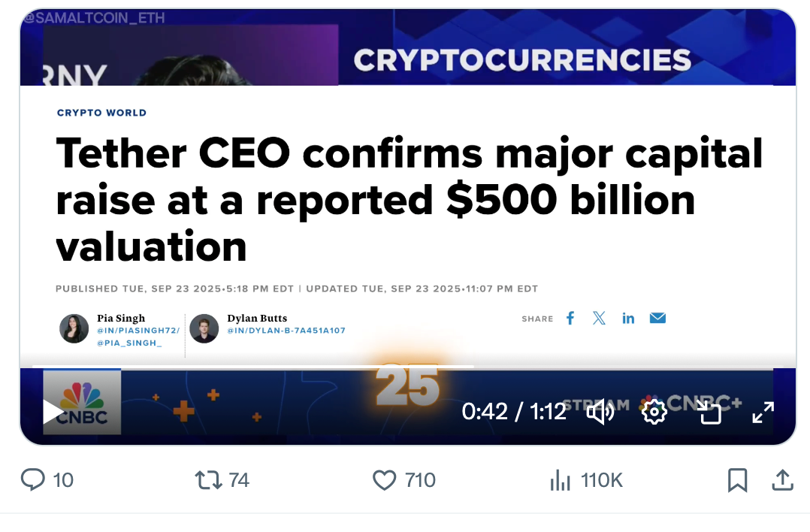810x532 pixels.
Task: Share article via X icon
Action: click(599, 318)
